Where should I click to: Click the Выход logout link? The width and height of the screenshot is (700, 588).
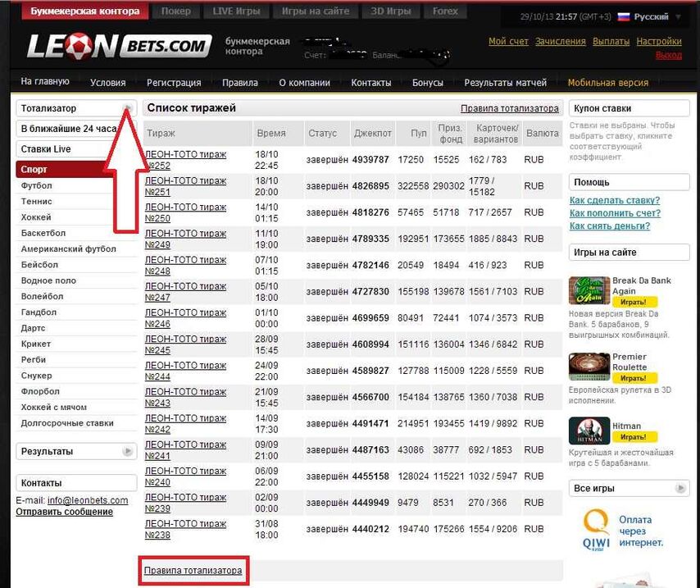click(x=669, y=55)
